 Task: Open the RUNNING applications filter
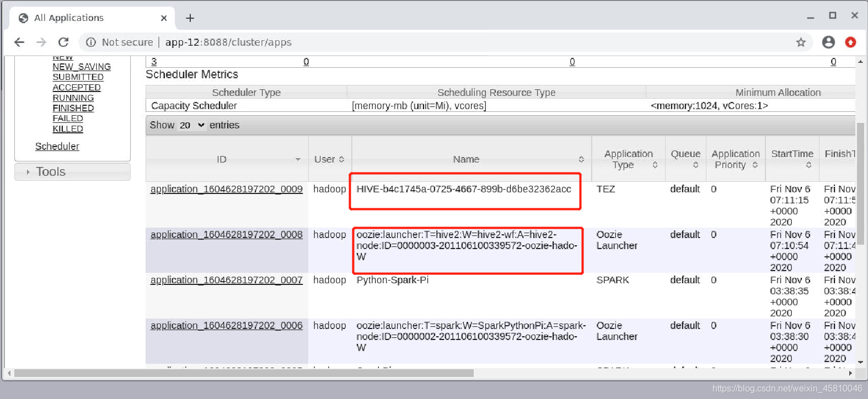(73, 98)
